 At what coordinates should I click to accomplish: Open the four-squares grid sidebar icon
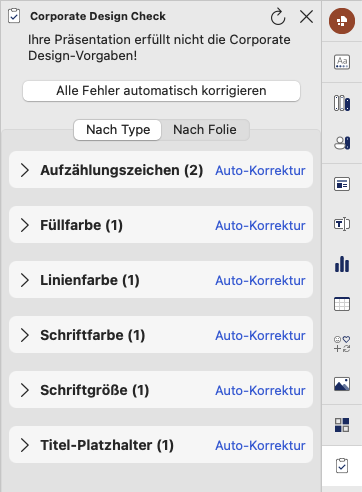point(342,425)
